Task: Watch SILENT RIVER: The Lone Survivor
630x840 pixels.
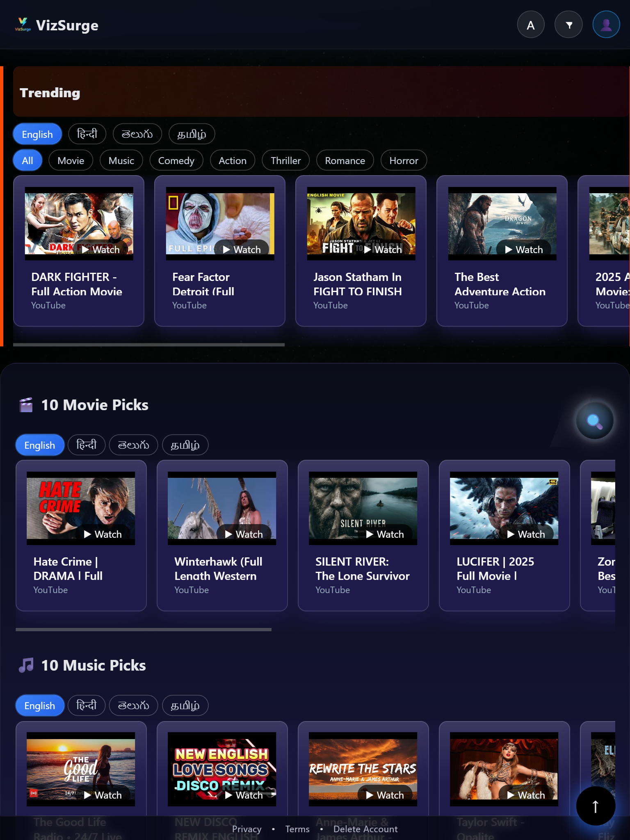Action: (385, 534)
